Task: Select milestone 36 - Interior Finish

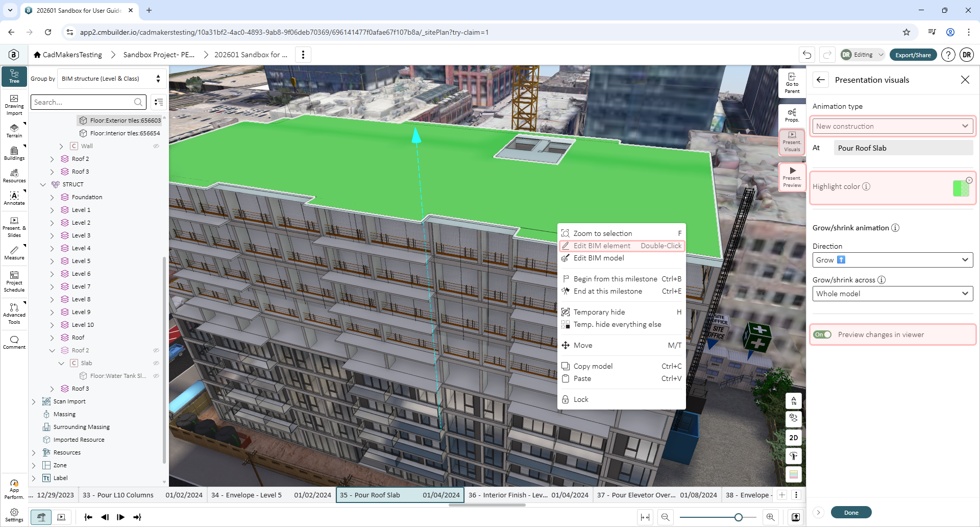Action: (x=528, y=495)
